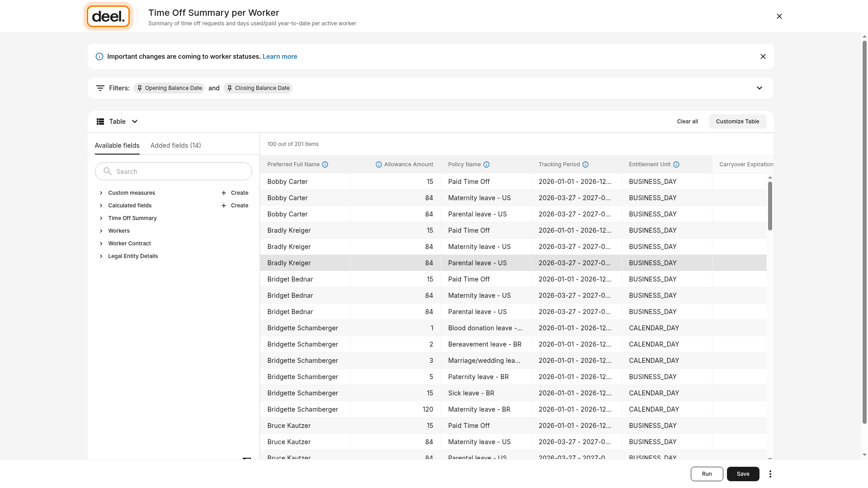Click the Preferred Full Name column header
Viewport: 868px width, 488px height.
(305, 164)
